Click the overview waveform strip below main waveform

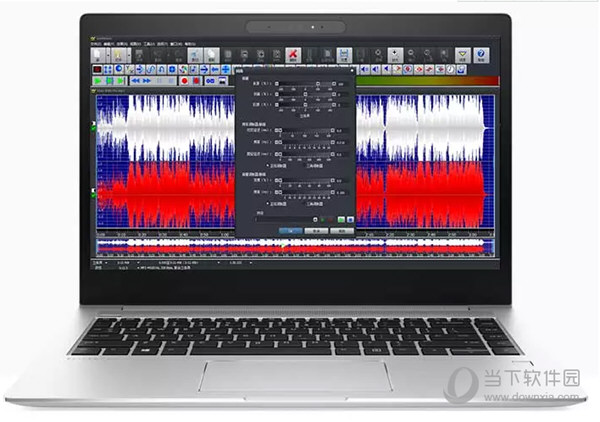coord(295,246)
